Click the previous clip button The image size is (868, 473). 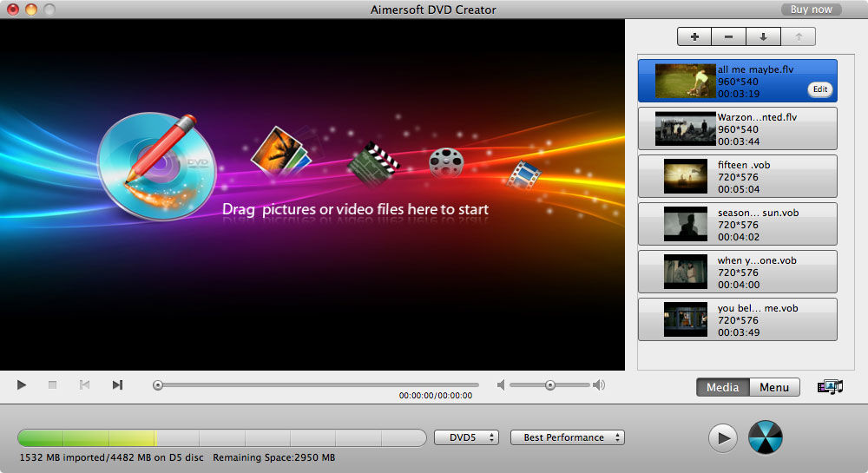point(84,384)
